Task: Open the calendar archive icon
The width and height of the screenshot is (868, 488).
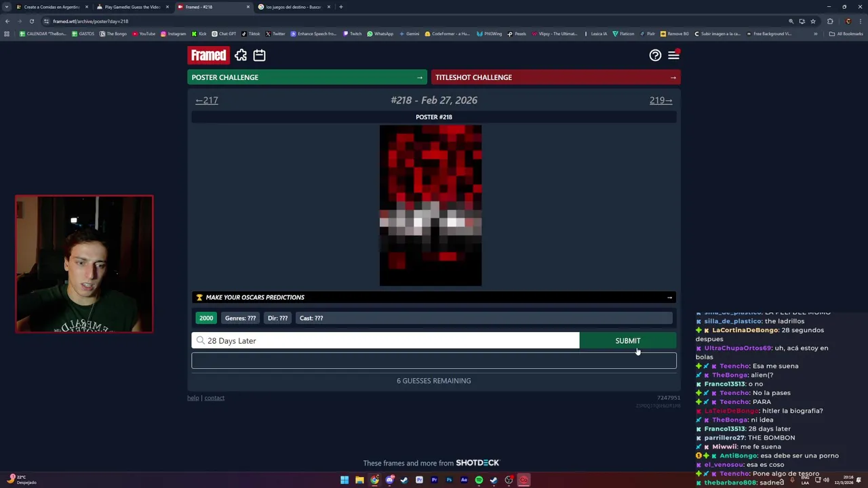Action: coord(259,56)
